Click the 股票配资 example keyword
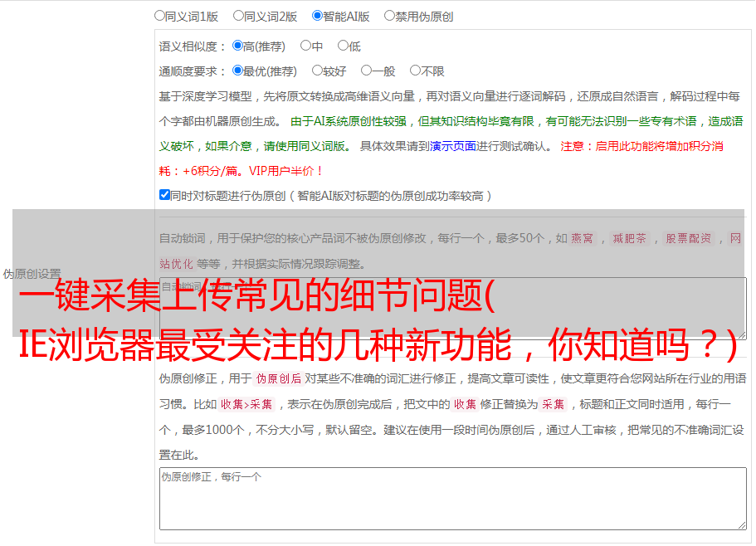Image resolution: width=756 pixels, height=546 pixels. [688, 238]
